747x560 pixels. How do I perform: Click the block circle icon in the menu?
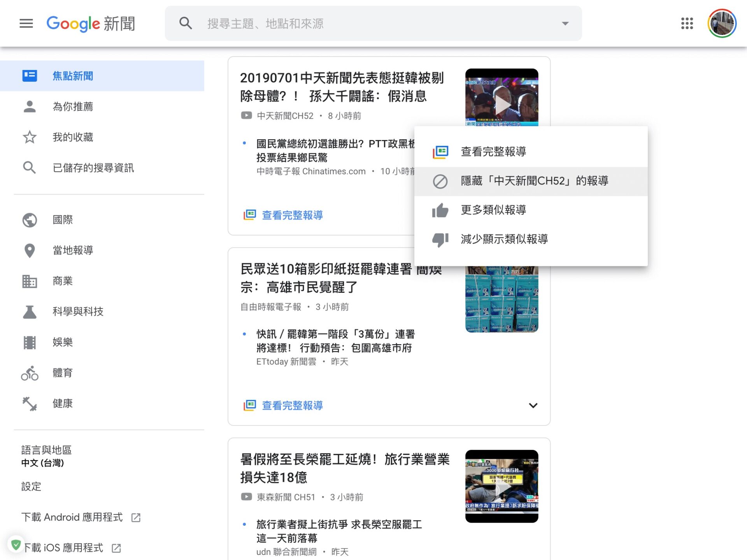(x=440, y=181)
